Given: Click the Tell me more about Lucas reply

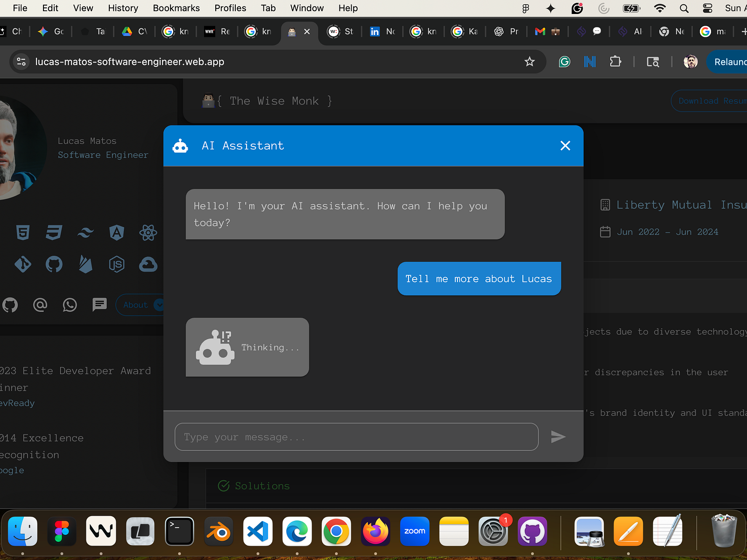Looking at the screenshot, I should pyautogui.click(x=479, y=279).
